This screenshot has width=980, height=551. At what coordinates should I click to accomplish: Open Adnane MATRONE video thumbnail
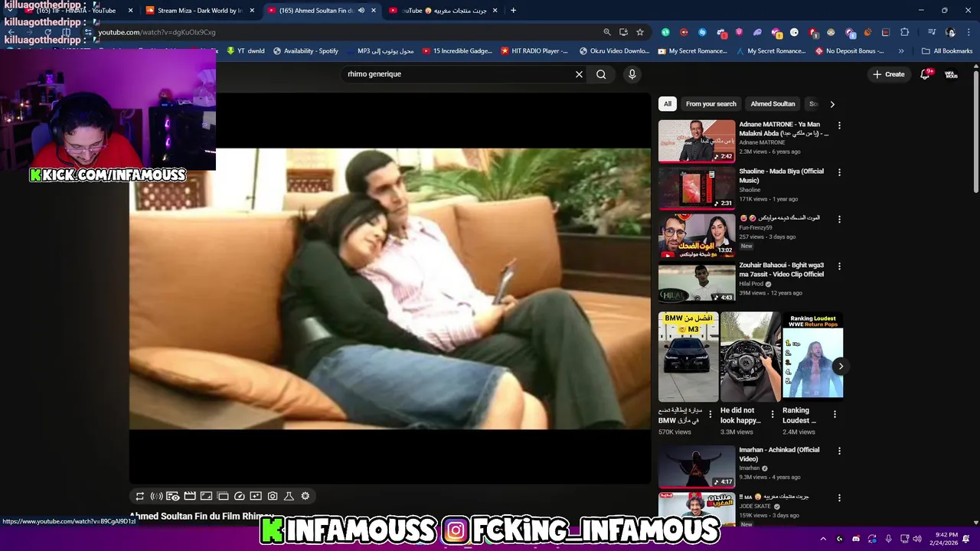pyautogui.click(x=697, y=141)
